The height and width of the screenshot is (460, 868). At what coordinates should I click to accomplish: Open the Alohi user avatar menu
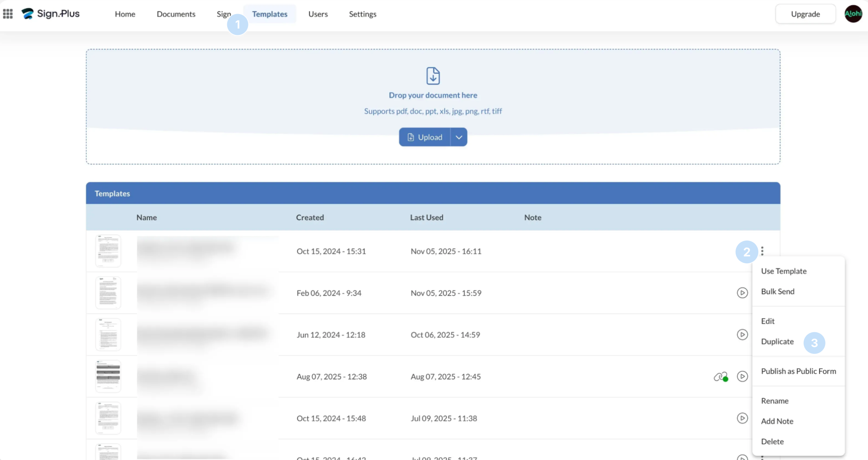pyautogui.click(x=853, y=14)
